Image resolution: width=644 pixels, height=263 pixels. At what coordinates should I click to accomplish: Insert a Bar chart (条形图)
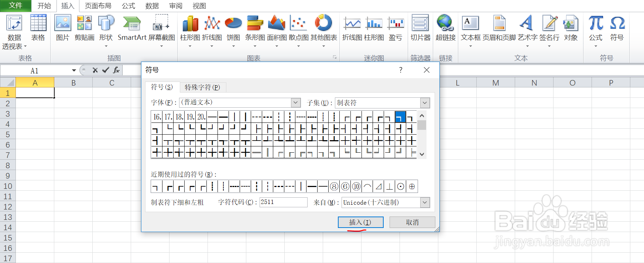(x=255, y=31)
